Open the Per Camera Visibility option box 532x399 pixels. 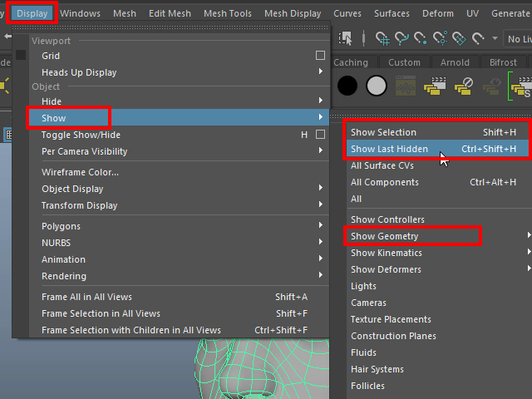320,151
